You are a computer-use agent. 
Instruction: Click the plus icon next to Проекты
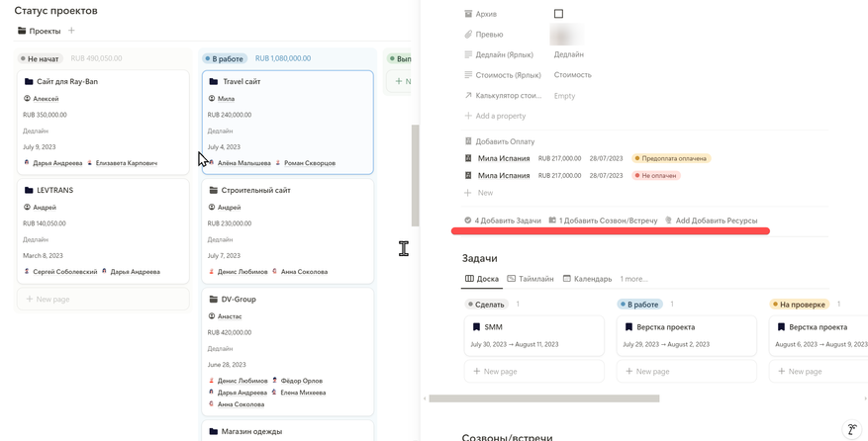(x=71, y=31)
